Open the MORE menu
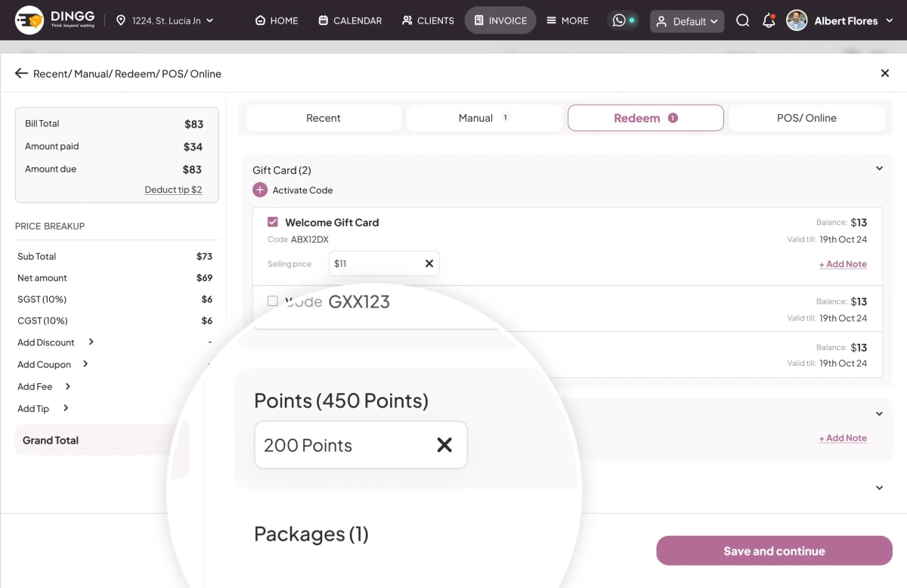 tap(568, 20)
